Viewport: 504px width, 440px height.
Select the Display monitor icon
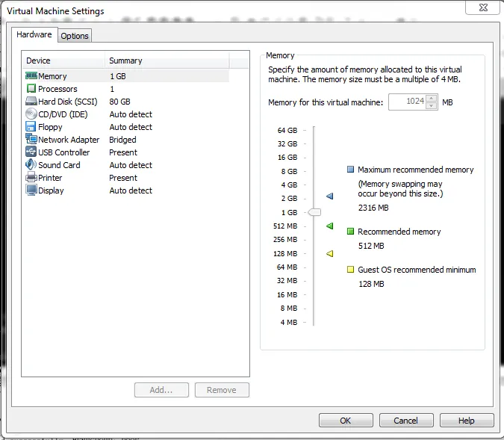click(31, 190)
